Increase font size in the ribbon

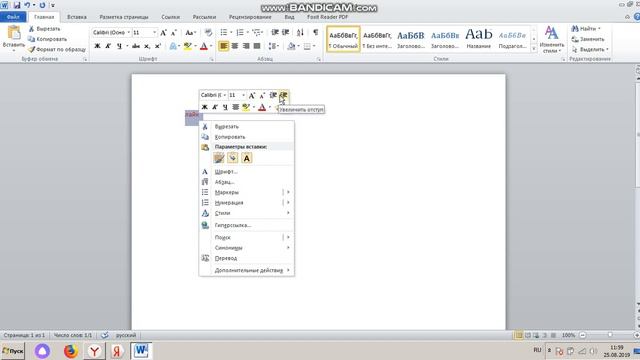pyautogui.click(x=163, y=33)
